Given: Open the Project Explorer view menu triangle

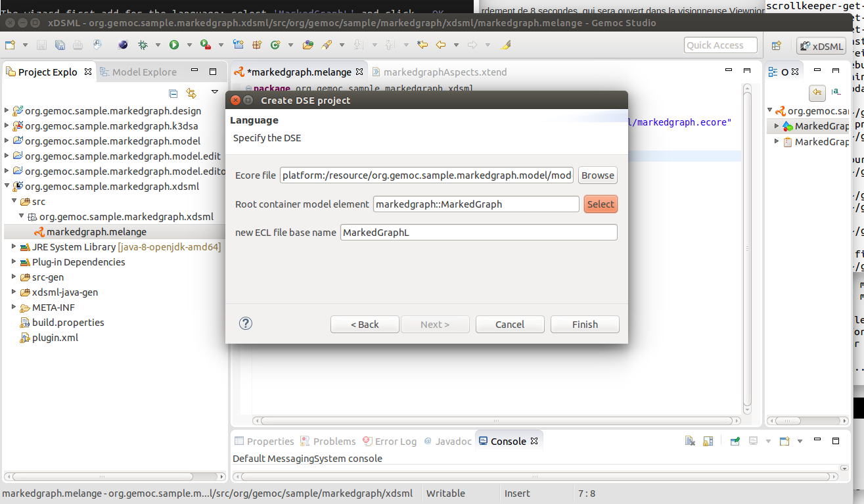Looking at the screenshot, I should click(215, 93).
